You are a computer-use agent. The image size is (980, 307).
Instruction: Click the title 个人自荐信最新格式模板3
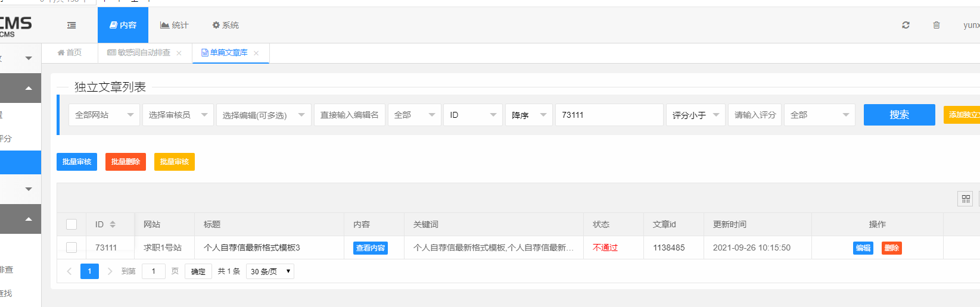(x=252, y=248)
